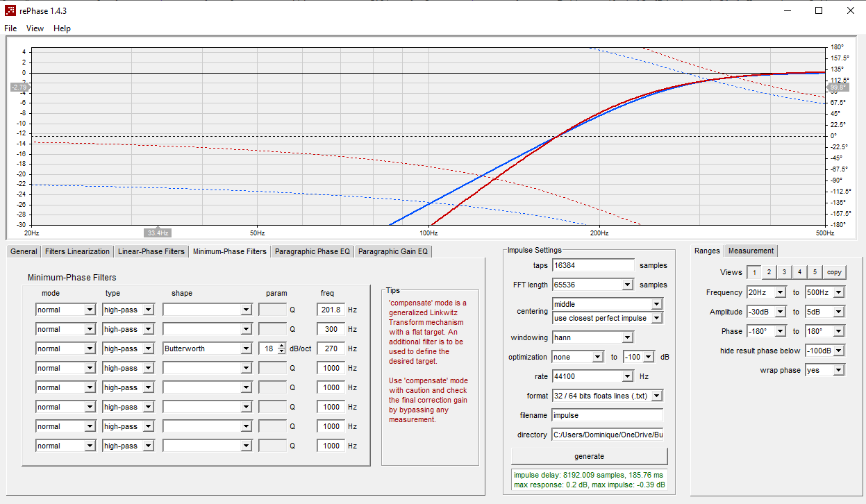Switch to view preset 3

(x=784, y=272)
